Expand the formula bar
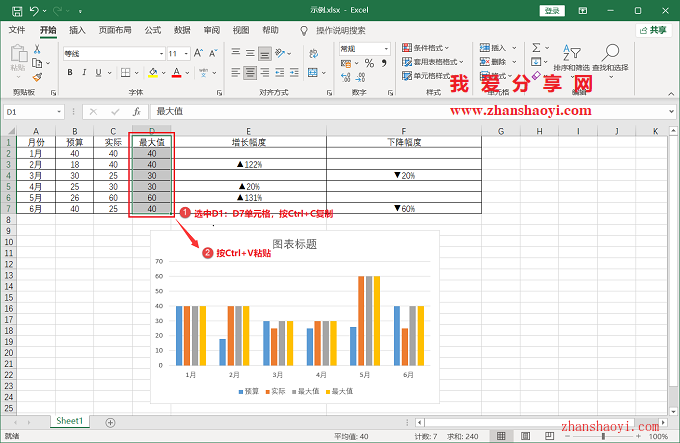Viewport: 680px width, 443px height. coord(671,112)
